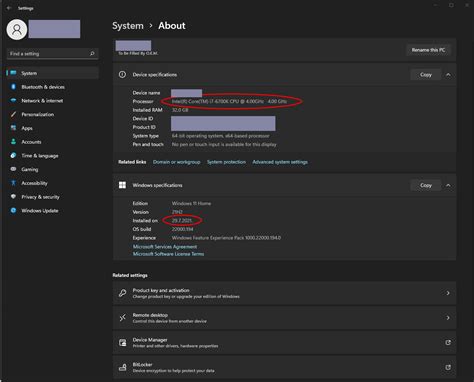474x382 pixels.
Task: Click the key icon beside Product key and activation
Action: (122, 293)
